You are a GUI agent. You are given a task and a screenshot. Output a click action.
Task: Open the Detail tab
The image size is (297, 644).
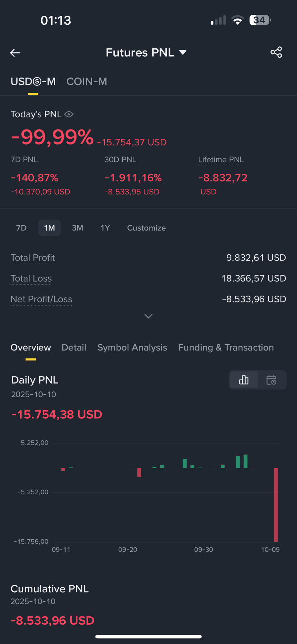74,347
